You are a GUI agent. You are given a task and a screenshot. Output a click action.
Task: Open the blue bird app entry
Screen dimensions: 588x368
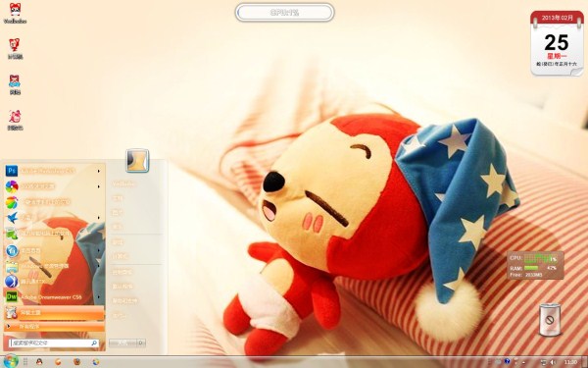54,218
